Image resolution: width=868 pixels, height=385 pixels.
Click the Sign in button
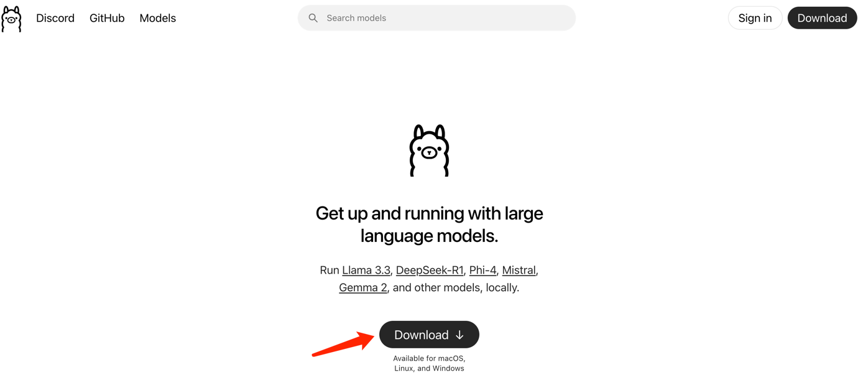tap(755, 18)
